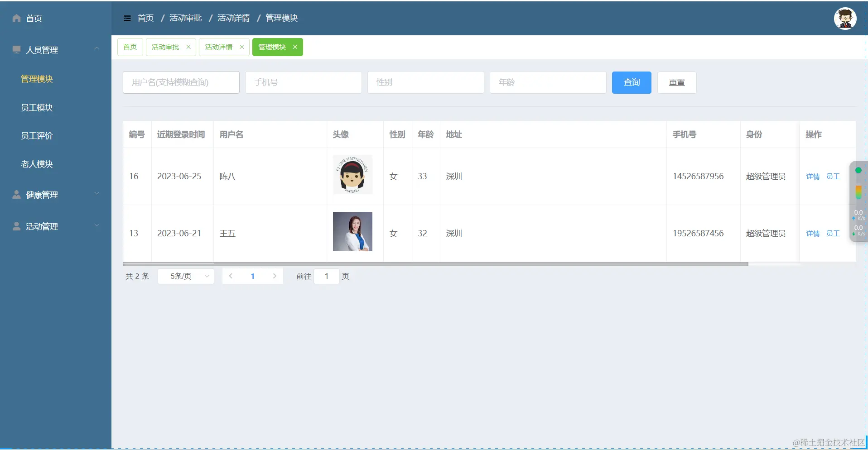The height and width of the screenshot is (450, 868).
Task: Open the user avatar menu in the header
Action: 845,19
